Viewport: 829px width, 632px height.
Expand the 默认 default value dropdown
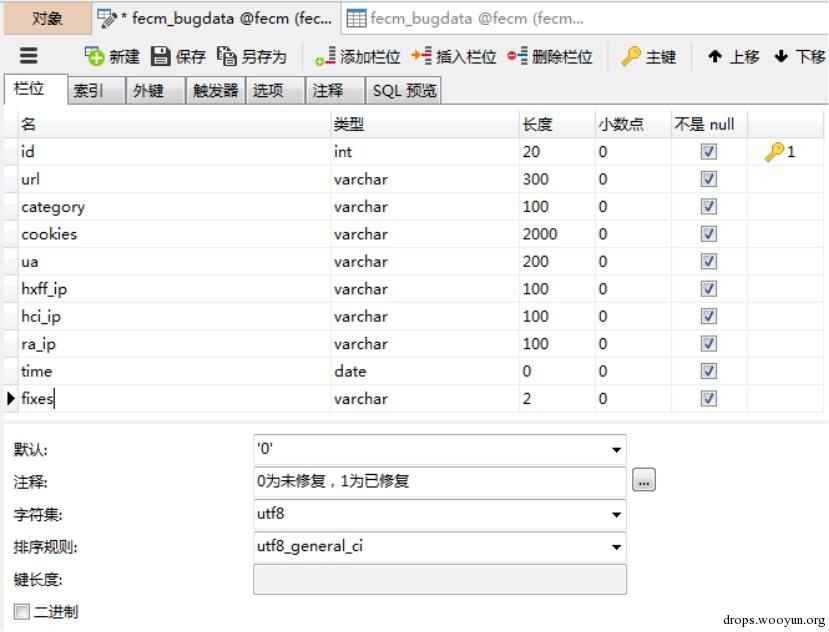[616, 450]
